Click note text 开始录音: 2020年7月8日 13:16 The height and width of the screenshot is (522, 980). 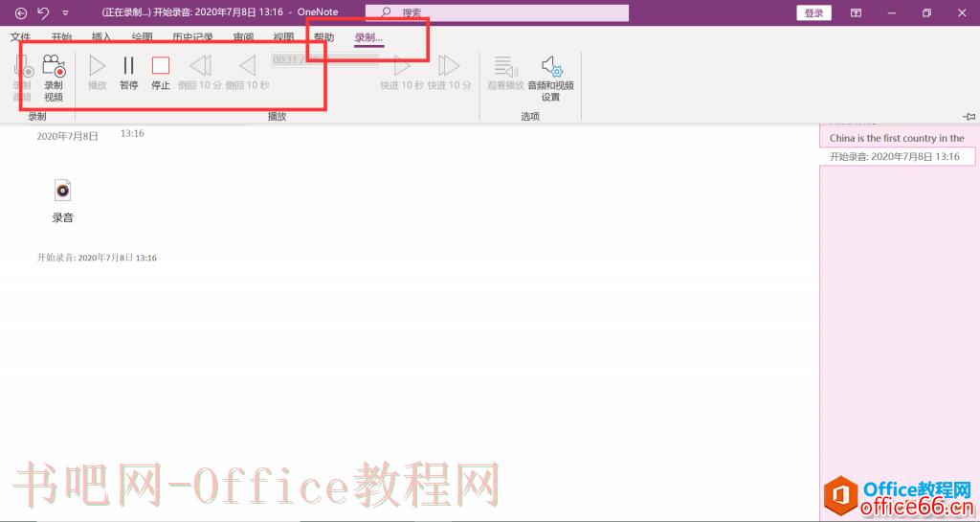click(x=97, y=258)
